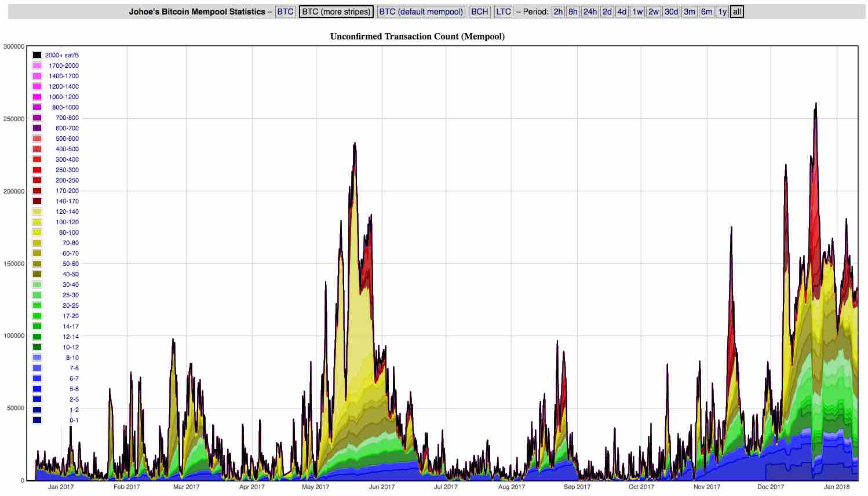868x496 pixels.
Task: Click the 80-100 legend swatch
Action: (37, 232)
